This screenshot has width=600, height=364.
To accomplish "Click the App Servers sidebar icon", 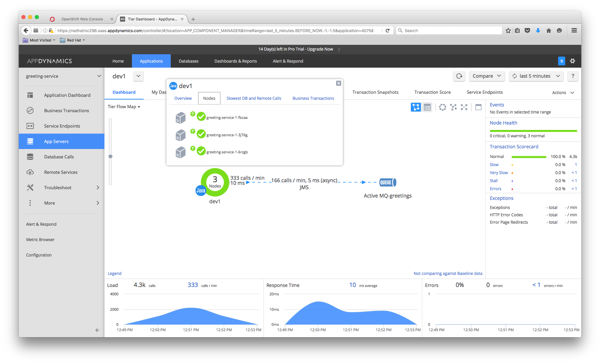I will 30,141.
